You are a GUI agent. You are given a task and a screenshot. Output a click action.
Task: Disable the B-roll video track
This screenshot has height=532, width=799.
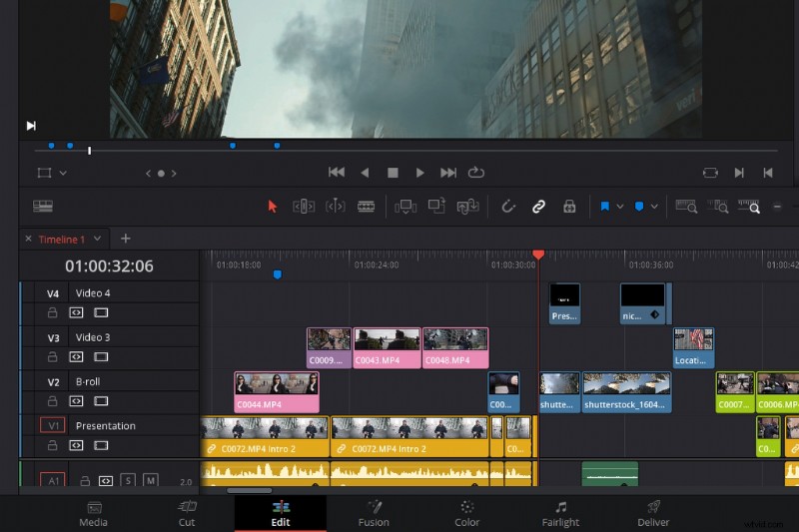pyautogui.click(x=101, y=401)
